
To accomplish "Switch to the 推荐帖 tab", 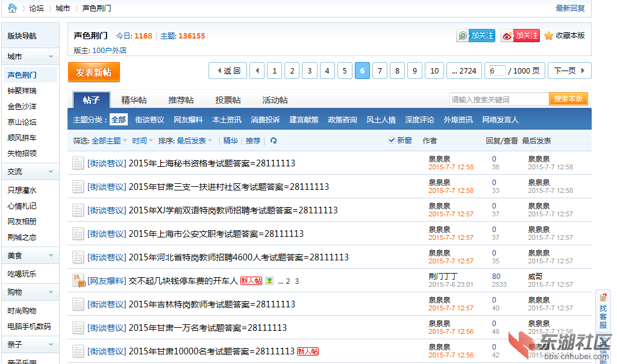I will (x=181, y=101).
